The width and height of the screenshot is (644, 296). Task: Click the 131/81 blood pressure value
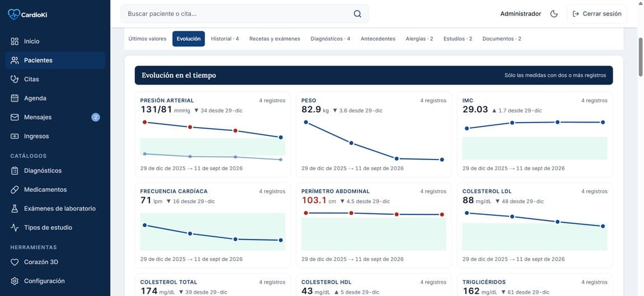[156, 110]
